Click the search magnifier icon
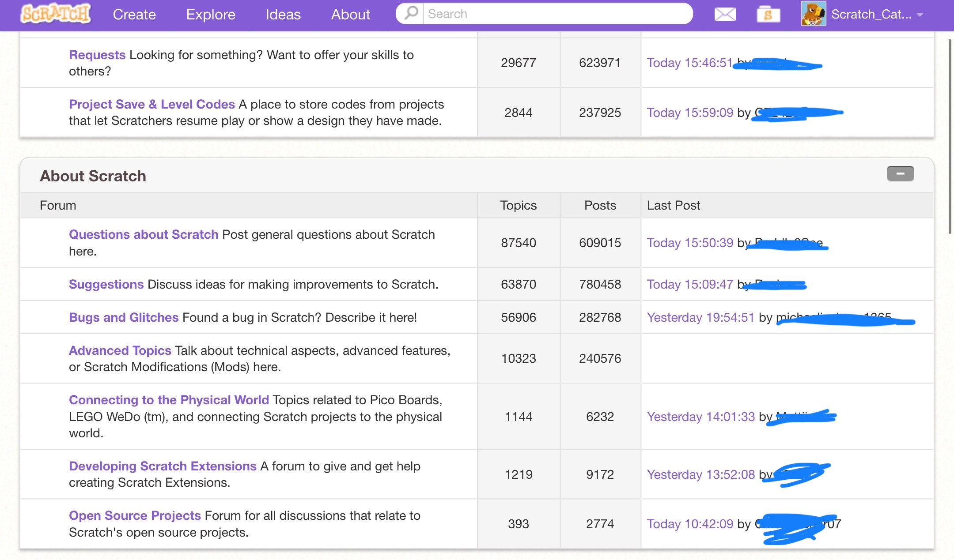 click(x=410, y=14)
